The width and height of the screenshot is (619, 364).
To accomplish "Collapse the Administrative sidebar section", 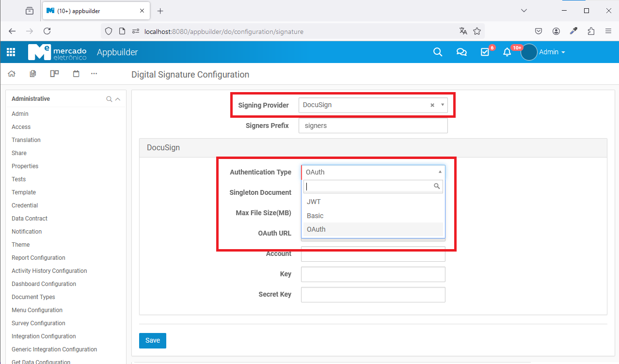I will point(117,99).
